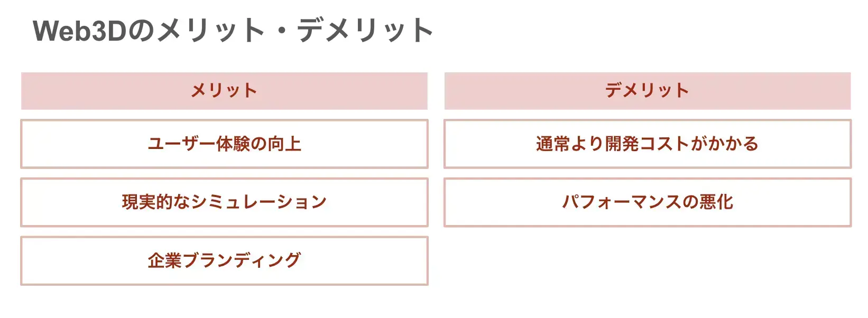Click the word Web3D in the title
This screenshot has height=318, width=868.
tap(80, 31)
